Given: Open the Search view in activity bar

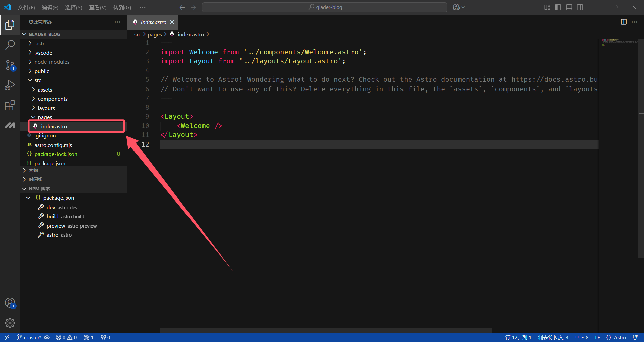Looking at the screenshot, I should [10, 45].
